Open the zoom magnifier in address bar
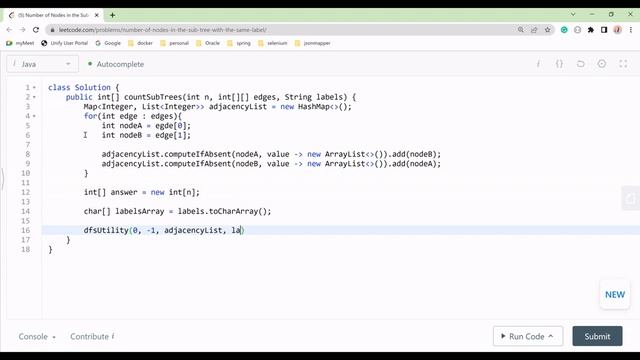640x360 pixels. (521, 30)
